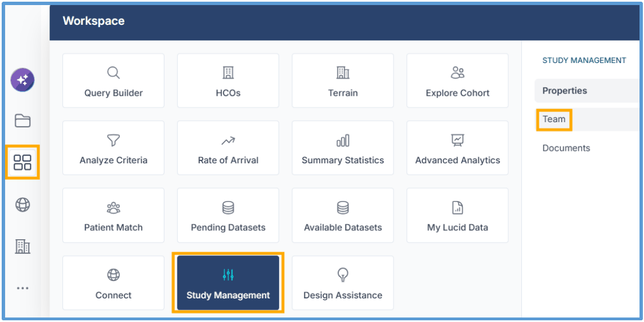Open the Summary Statistics tile label

pyautogui.click(x=343, y=160)
